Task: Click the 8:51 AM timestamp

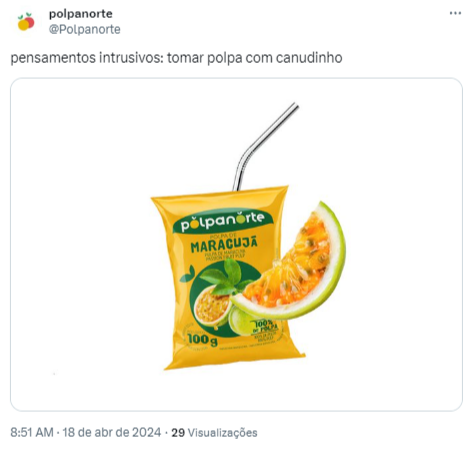Action: (32, 432)
